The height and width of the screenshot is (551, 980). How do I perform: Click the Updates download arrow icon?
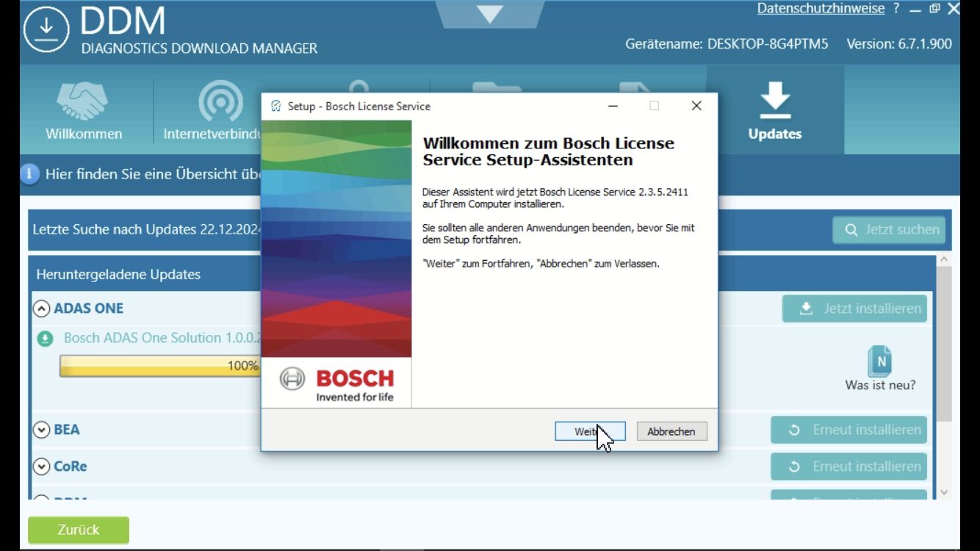coord(775,101)
